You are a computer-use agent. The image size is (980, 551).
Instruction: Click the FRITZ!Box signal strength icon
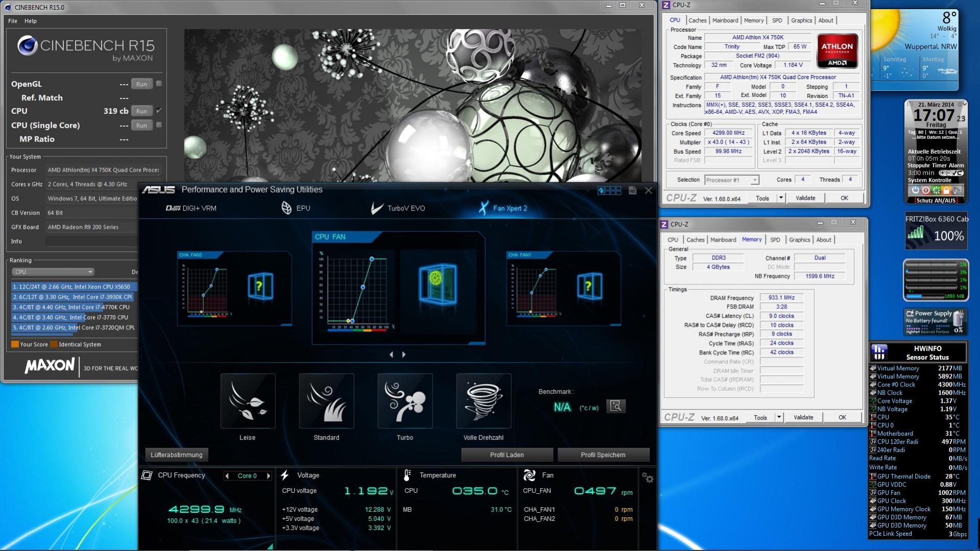[x=916, y=234]
